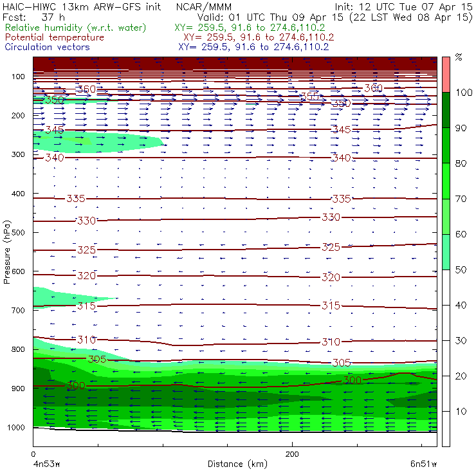Click the pink above-100% colorbar segment
476x476 pixels.
[x=446, y=75]
